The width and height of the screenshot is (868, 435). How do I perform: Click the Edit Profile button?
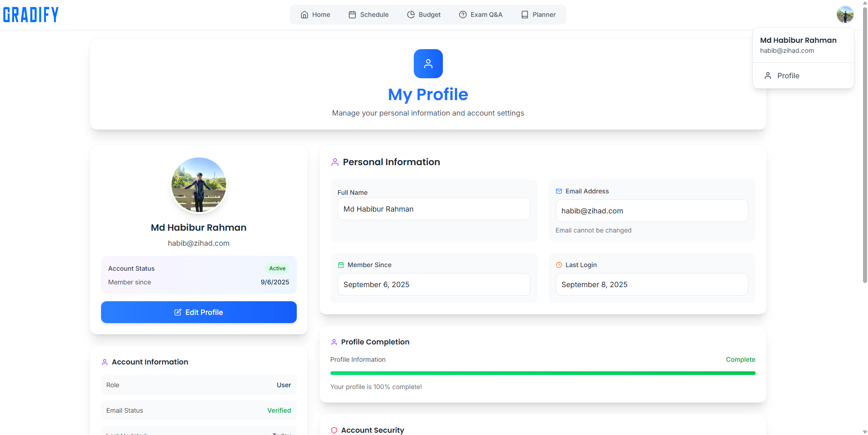point(198,312)
